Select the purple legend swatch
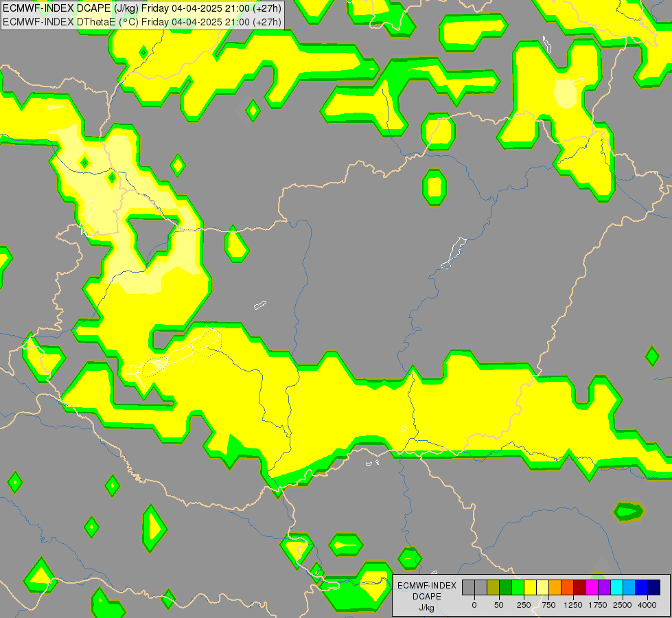The height and width of the screenshot is (618, 672). coord(605,587)
